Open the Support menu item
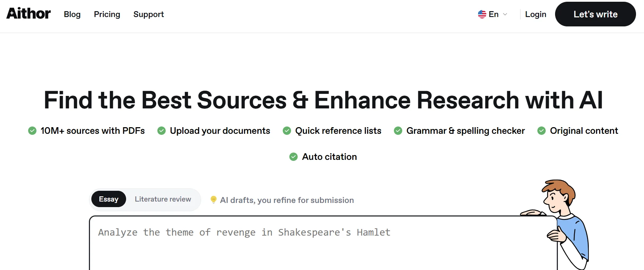The image size is (644, 270). pyautogui.click(x=149, y=14)
